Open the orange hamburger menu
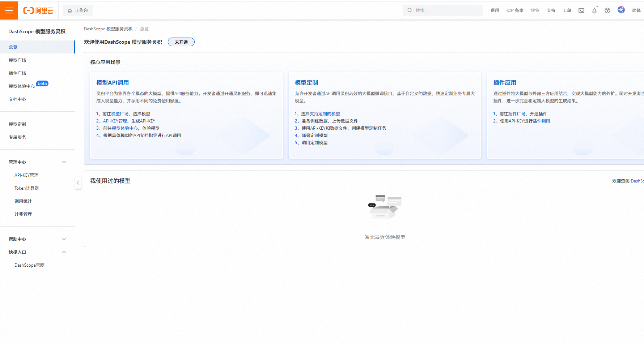 (x=9, y=10)
